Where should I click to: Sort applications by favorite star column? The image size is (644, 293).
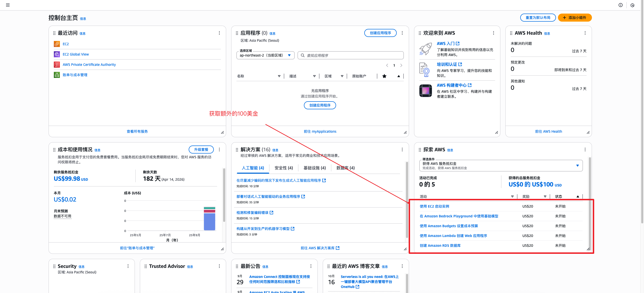click(398, 76)
